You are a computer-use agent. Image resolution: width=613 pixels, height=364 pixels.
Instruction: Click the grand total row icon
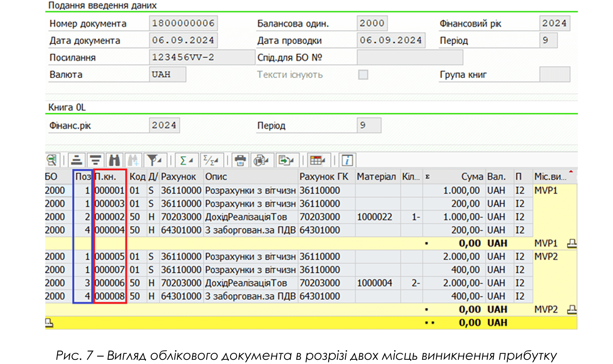point(49,323)
